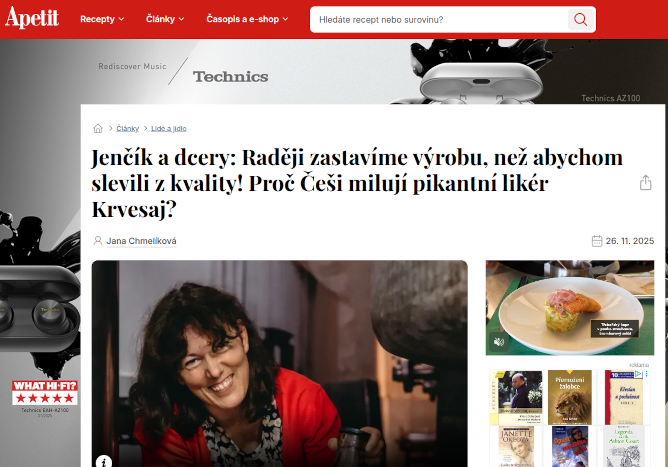The image size is (668, 467).
Task: Click the lion book cover ad
Action: click(570, 397)
